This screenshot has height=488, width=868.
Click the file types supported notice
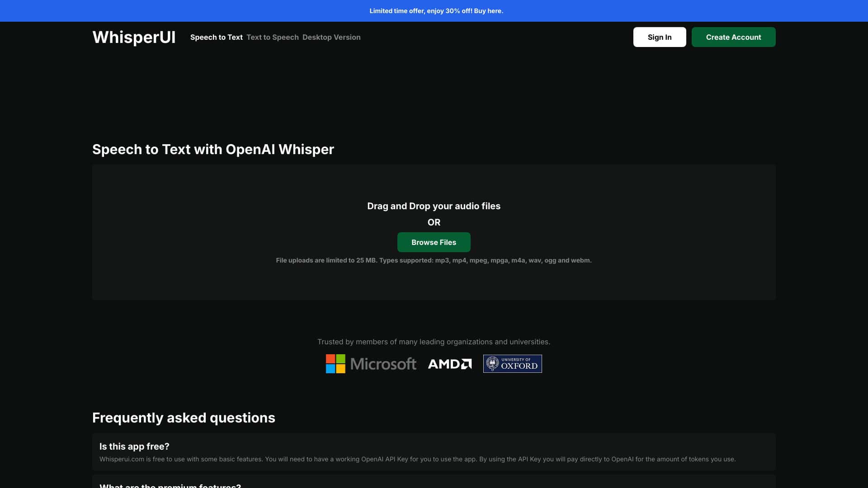pos(434,260)
